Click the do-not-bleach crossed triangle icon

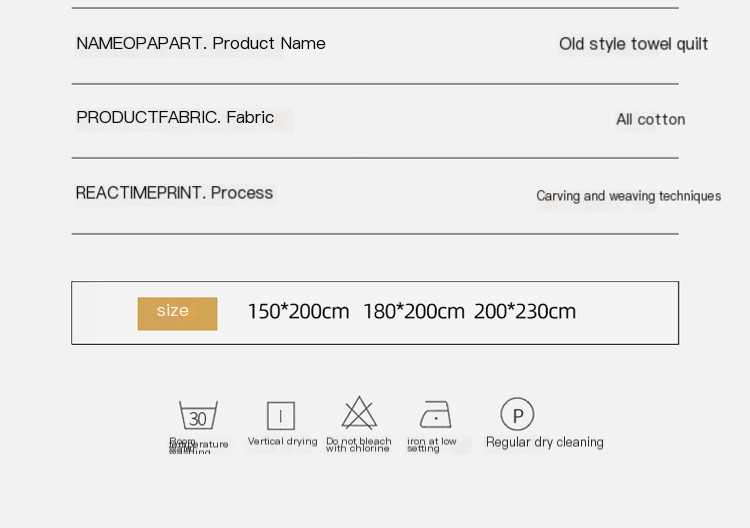[x=359, y=413]
